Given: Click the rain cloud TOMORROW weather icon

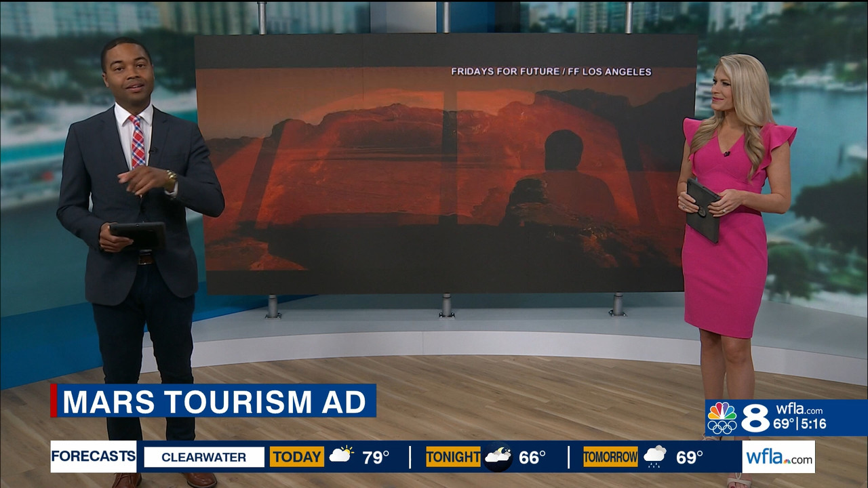Looking at the screenshot, I should 655,457.
